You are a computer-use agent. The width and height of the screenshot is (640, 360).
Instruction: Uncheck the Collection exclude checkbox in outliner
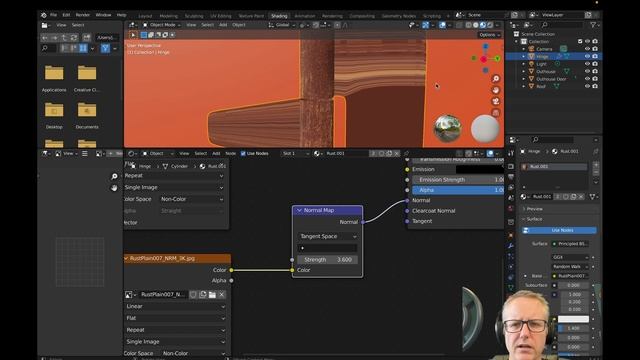pos(580,42)
